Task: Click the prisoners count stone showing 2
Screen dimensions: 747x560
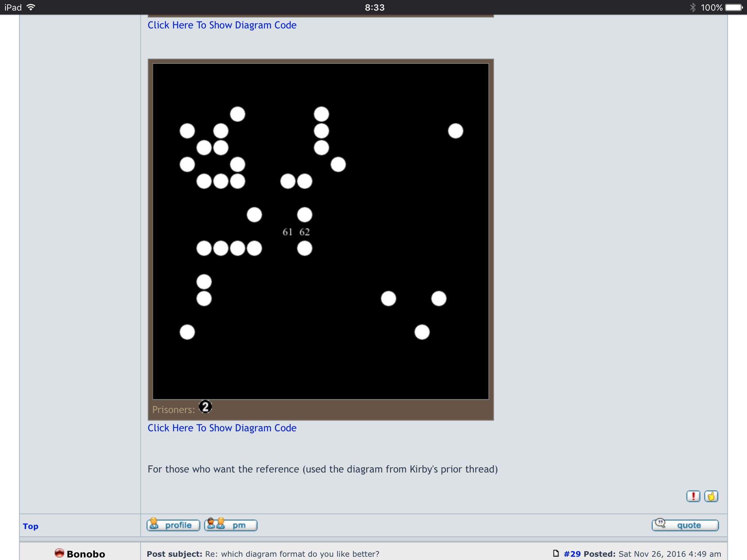Action: (205, 407)
